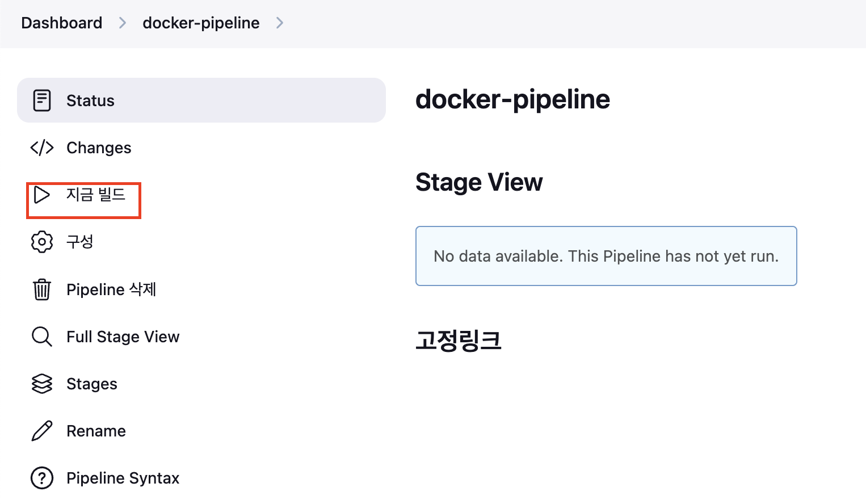Click the docker-pipeline page heading

click(x=512, y=99)
